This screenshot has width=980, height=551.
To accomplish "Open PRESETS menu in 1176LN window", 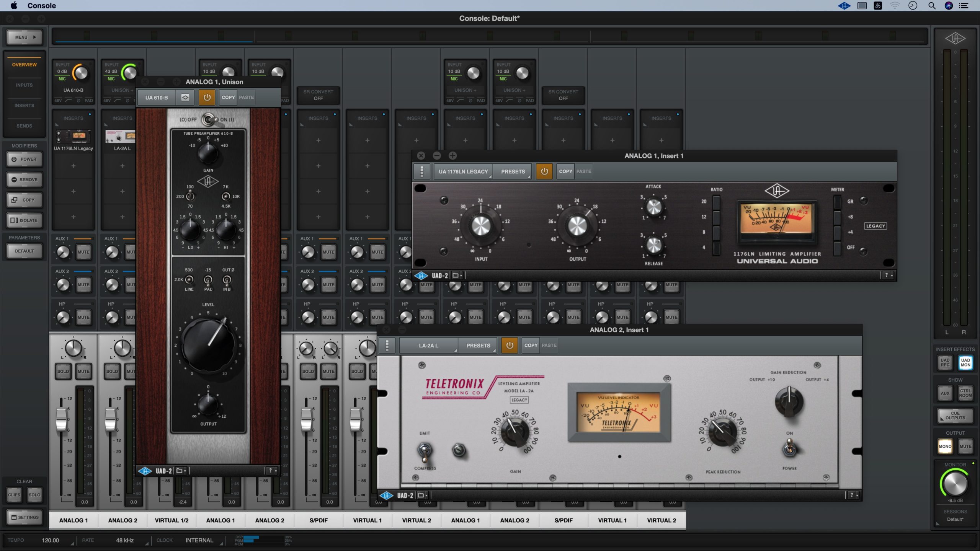I will (513, 171).
